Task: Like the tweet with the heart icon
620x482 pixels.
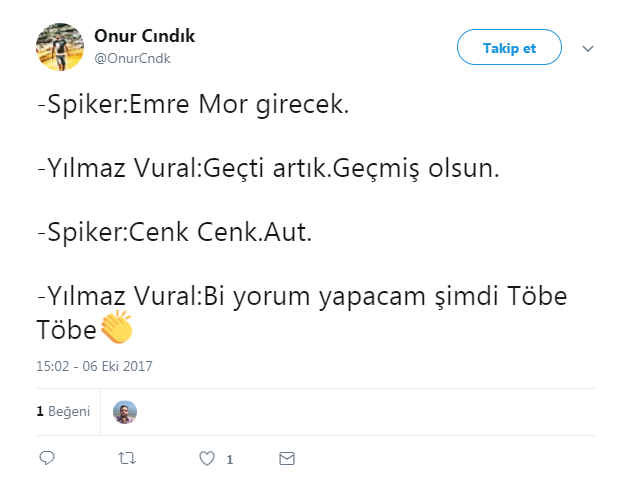Action: [207, 458]
